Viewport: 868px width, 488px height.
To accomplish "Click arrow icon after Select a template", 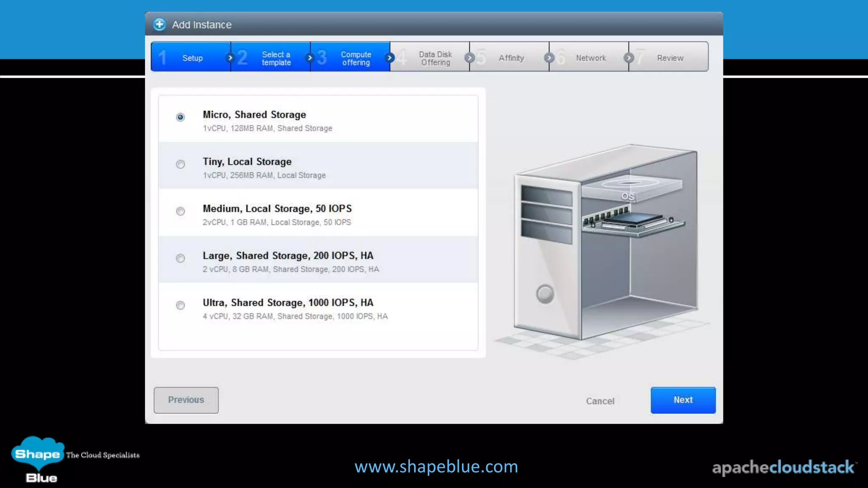I will click(310, 57).
